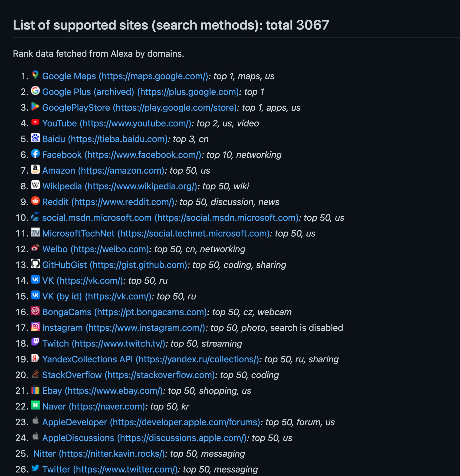
Task: Click the red YouTube play icon
Action: (x=35, y=122)
